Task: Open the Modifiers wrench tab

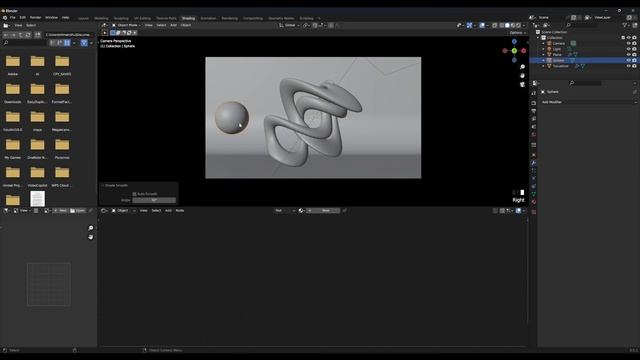Action: 533,163
